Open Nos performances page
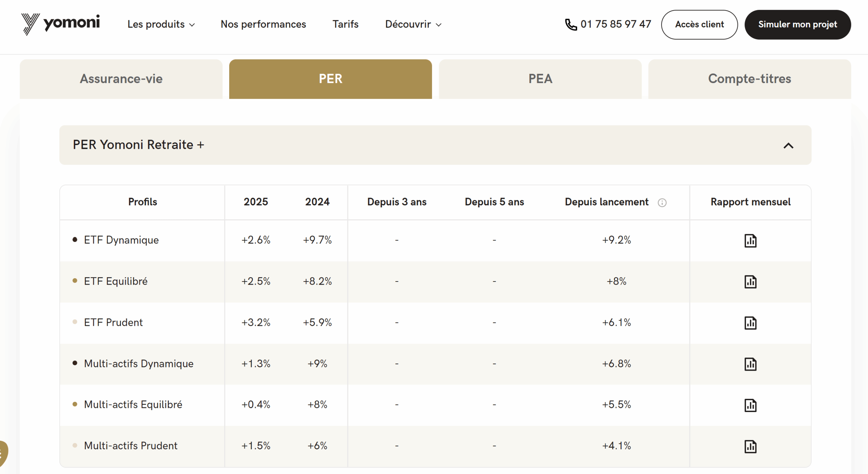 [x=263, y=24]
